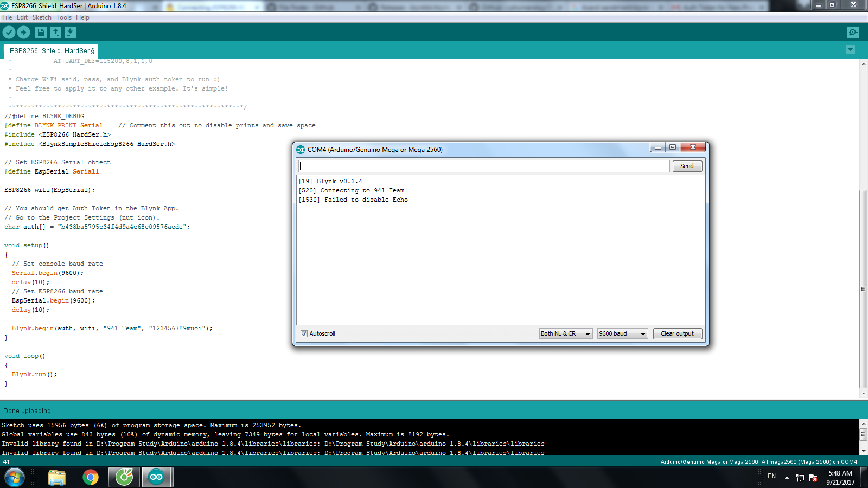
Task: Disable the Autoscroll checkbox
Action: 304,333
